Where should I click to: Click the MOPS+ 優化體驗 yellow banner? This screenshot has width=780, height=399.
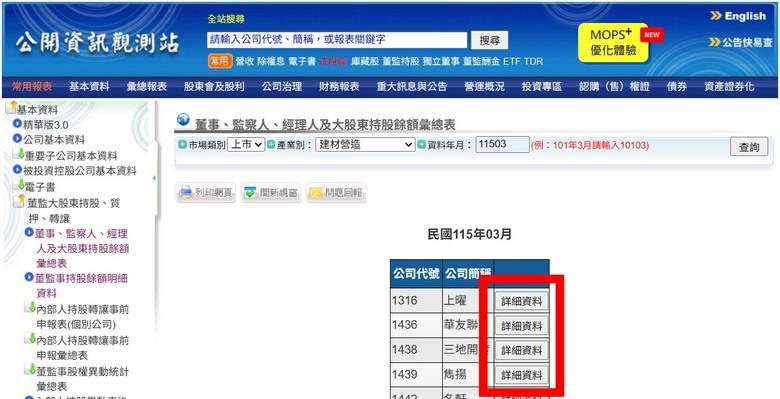[x=613, y=43]
